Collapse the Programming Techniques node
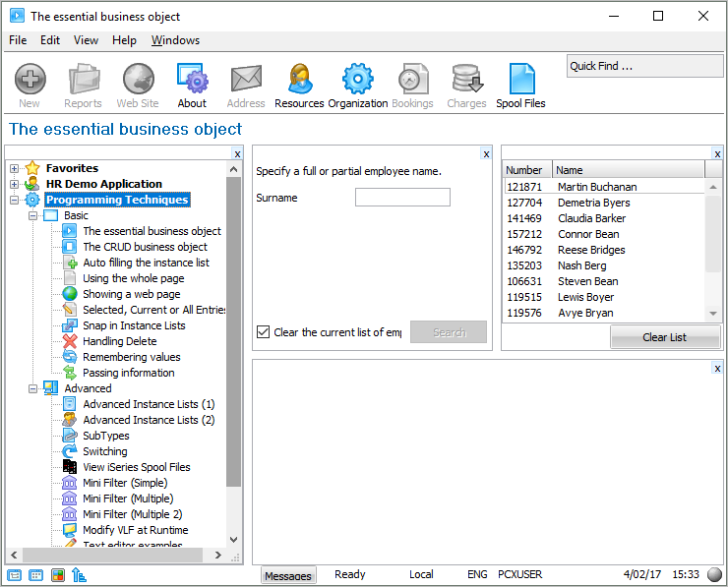Screen dimensions: 728x587 click(x=15, y=200)
